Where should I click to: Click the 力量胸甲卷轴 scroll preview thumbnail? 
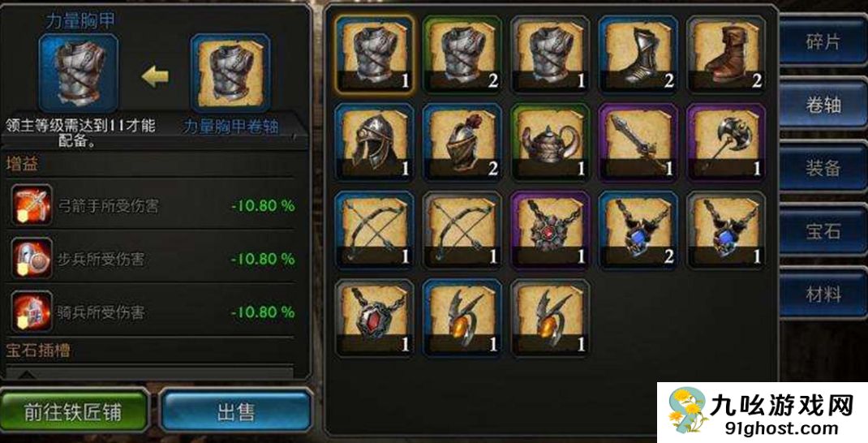click(x=230, y=72)
